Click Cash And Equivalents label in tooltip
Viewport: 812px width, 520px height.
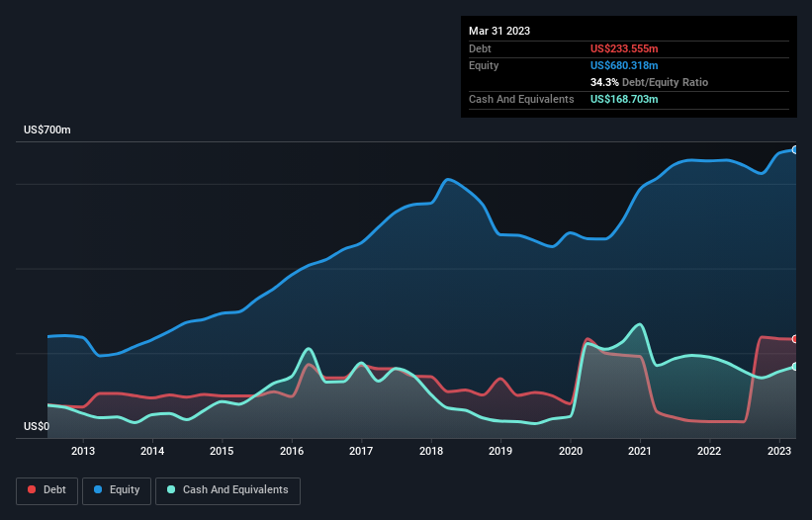point(521,99)
